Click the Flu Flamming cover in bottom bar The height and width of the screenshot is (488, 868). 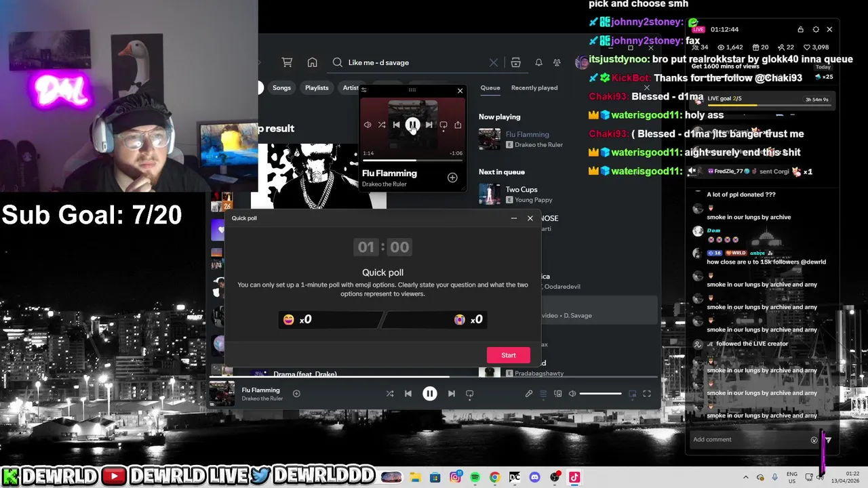[222, 393]
